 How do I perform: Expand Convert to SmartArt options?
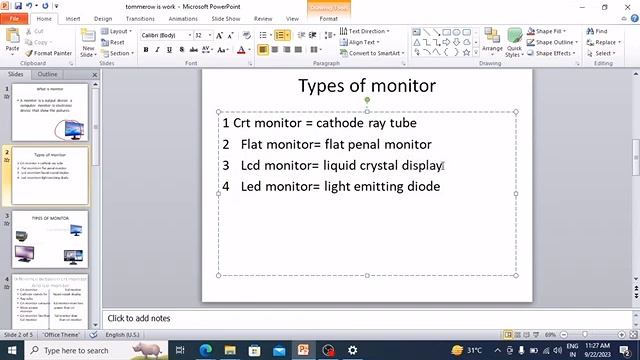tap(372, 53)
